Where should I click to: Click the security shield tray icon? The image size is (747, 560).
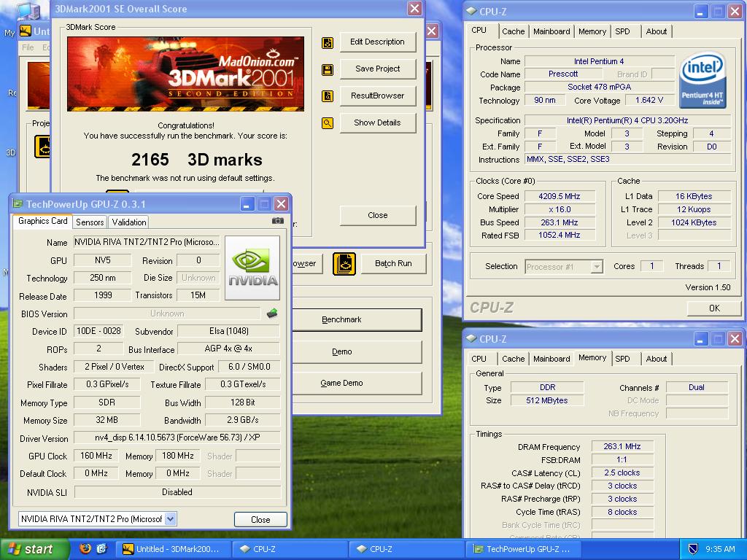tap(693, 549)
